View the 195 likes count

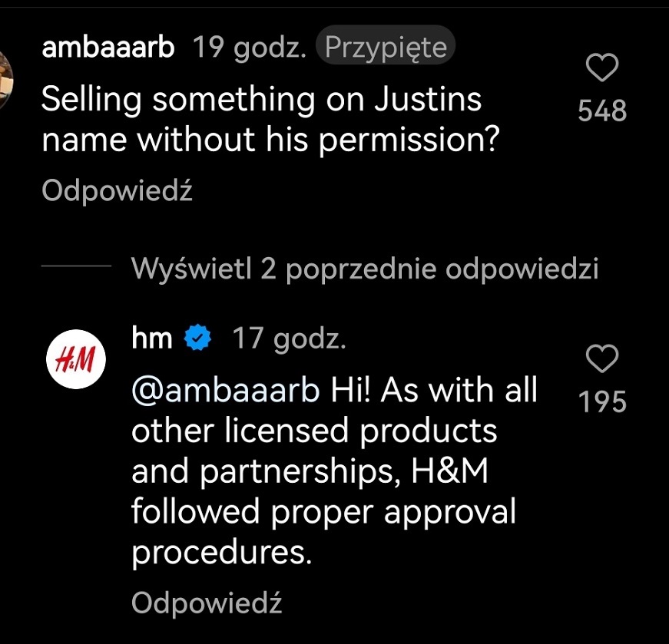[x=602, y=401]
